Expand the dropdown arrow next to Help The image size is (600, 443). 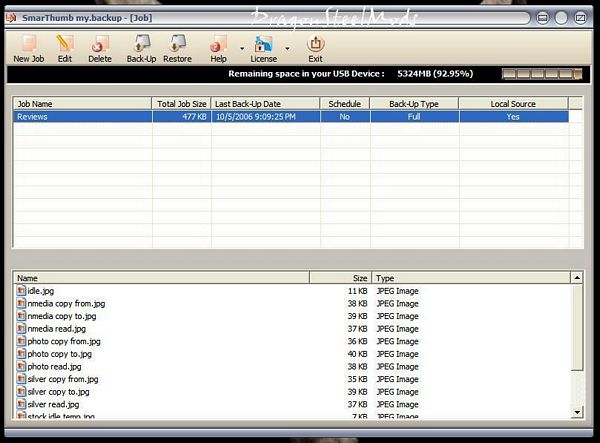pyautogui.click(x=242, y=49)
